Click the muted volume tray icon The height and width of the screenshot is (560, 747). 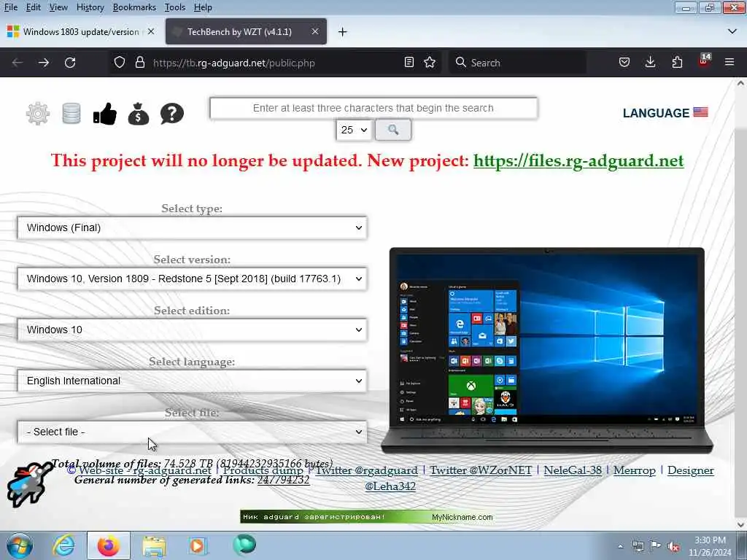[x=673, y=547]
